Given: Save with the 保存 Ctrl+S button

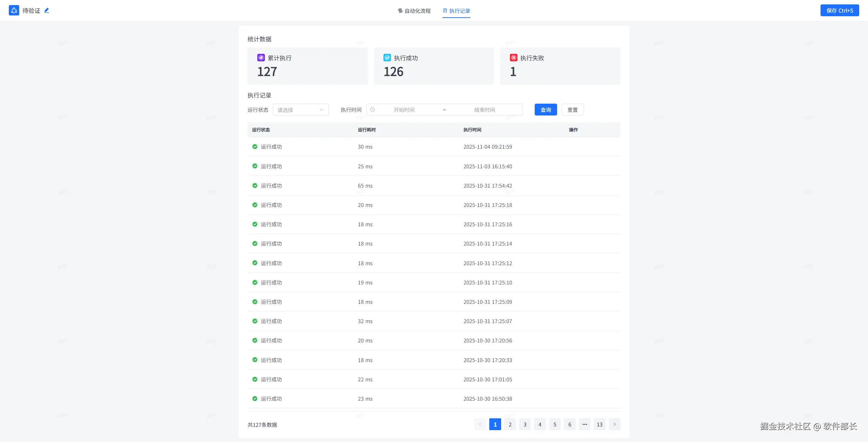Looking at the screenshot, I should click(x=840, y=10).
